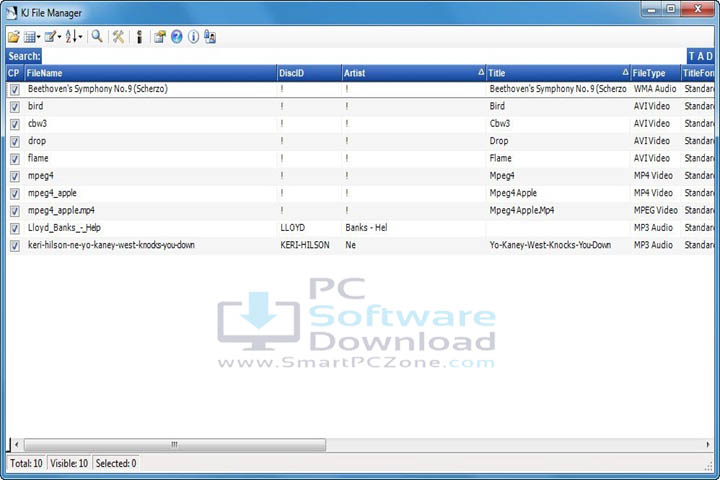This screenshot has width=720, height=480.
Task: Click the black info figure icon
Action: 140,36
